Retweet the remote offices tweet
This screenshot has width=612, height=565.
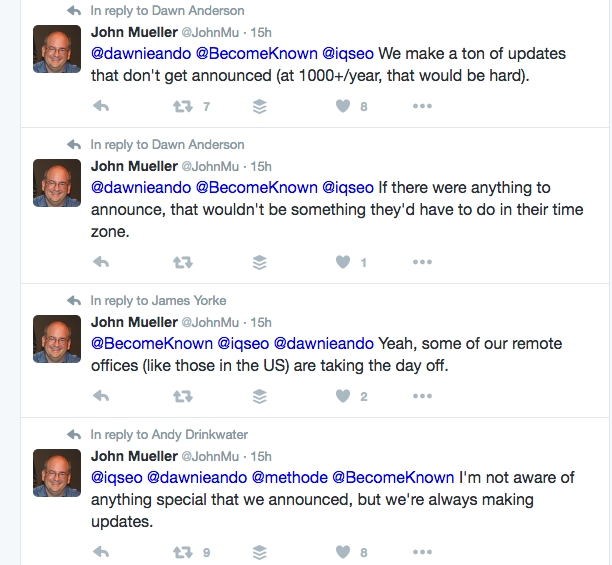(183, 396)
